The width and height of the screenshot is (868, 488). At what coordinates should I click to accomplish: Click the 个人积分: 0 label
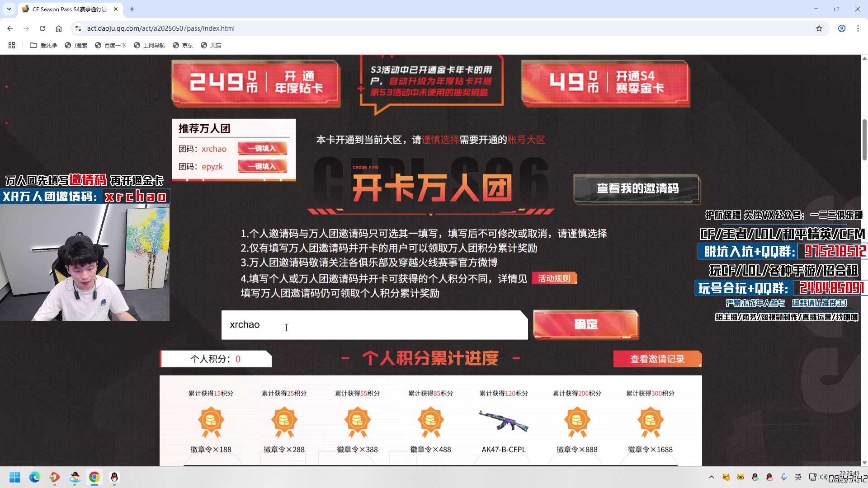point(216,359)
